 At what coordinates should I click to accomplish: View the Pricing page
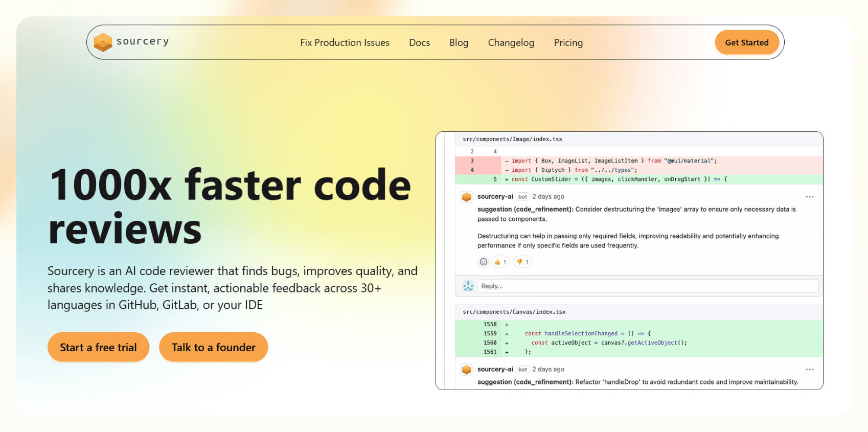[568, 42]
